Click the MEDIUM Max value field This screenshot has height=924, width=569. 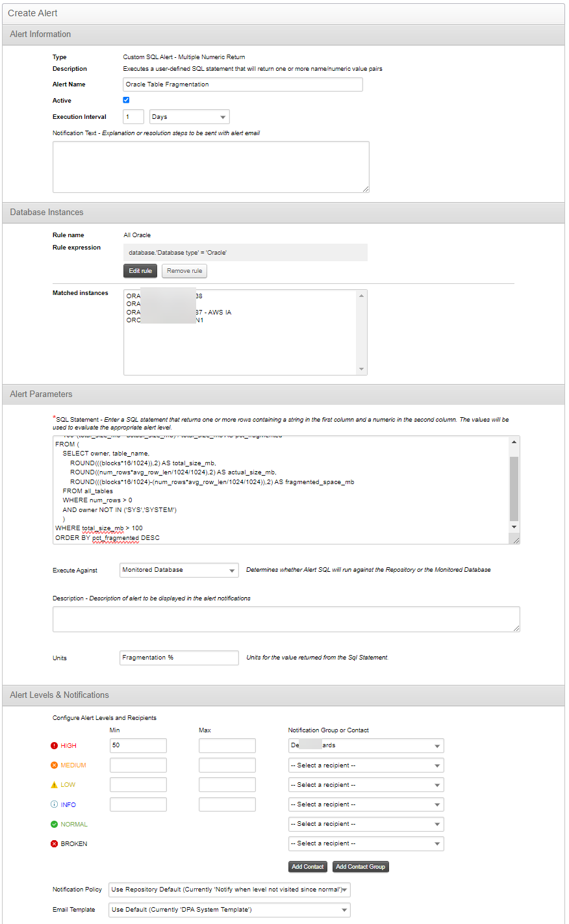[x=227, y=765]
